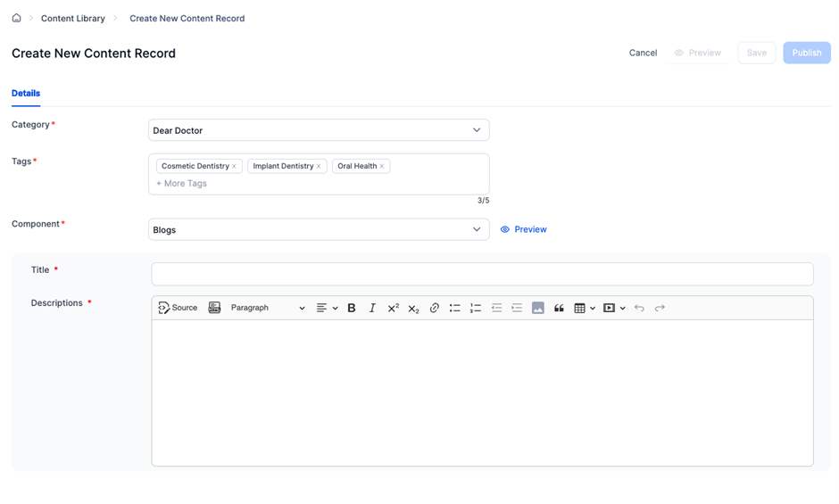Open the insert media dropdown

(614, 308)
